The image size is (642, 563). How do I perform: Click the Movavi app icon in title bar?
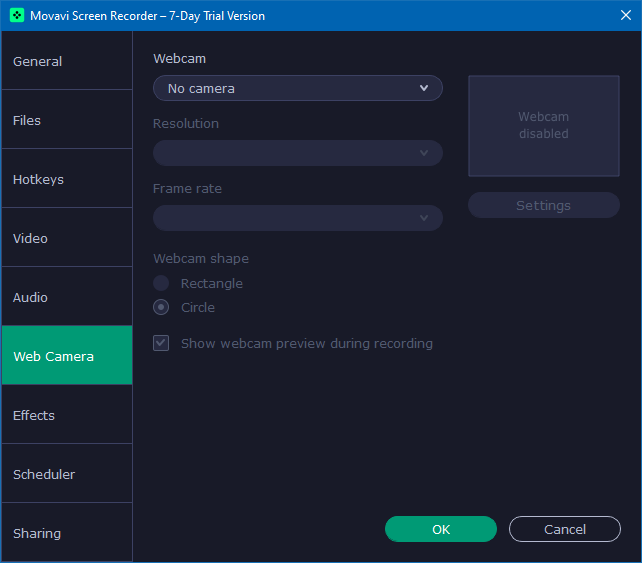pos(17,16)
